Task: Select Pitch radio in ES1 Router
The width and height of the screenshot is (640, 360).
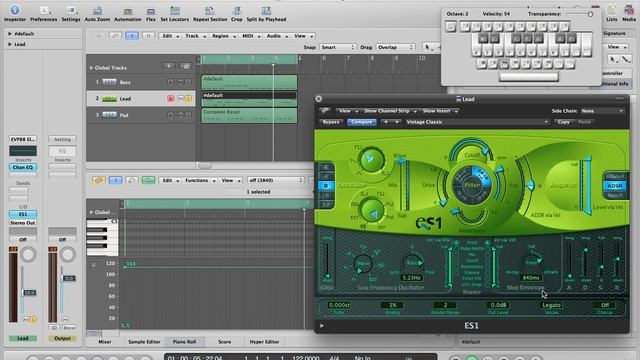Action: (x=456, y=242)
